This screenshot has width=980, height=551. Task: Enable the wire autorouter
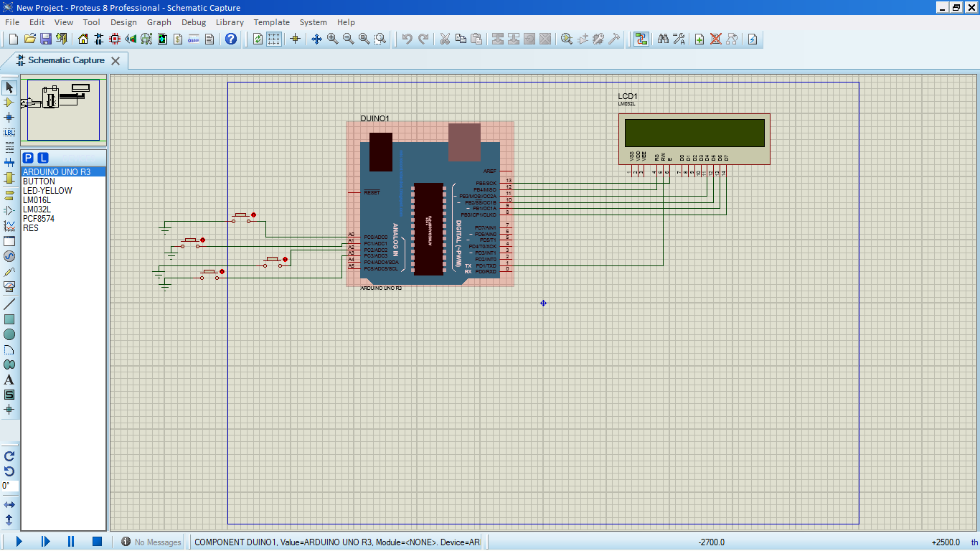pyautogui.click(x=641, y=39)
